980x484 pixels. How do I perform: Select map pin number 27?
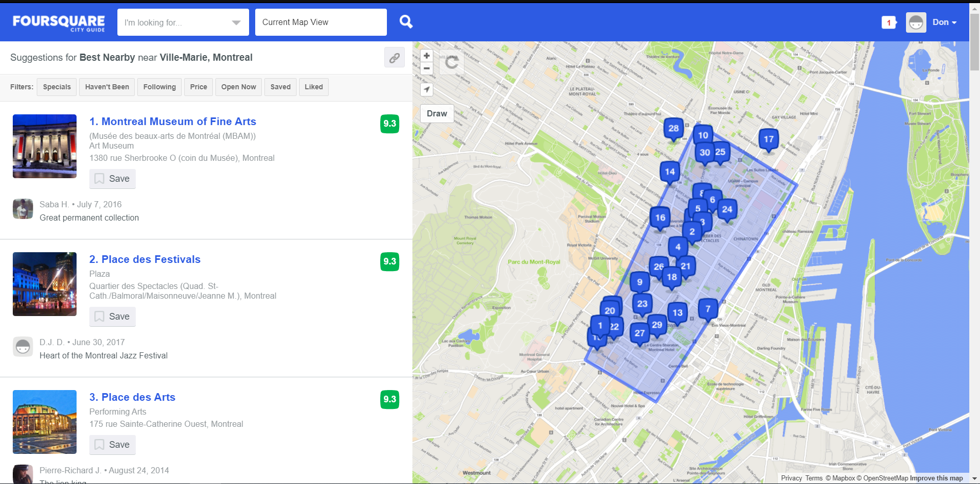640,333
